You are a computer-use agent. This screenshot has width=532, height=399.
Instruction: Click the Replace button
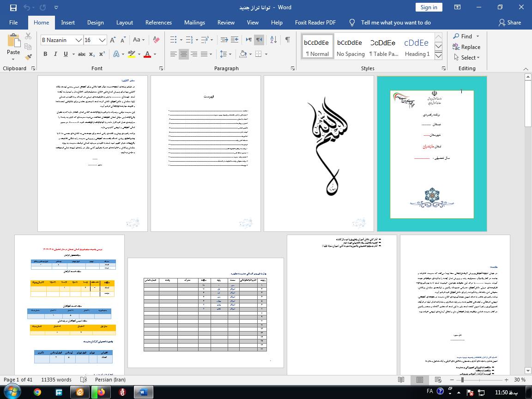pos(466,47)
